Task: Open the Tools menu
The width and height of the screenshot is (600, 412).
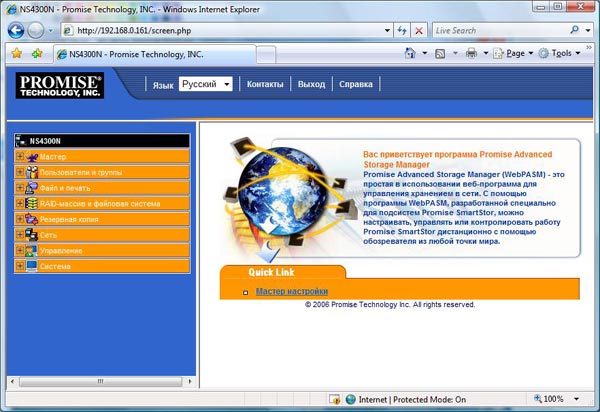Action: [x=559, y=54]
